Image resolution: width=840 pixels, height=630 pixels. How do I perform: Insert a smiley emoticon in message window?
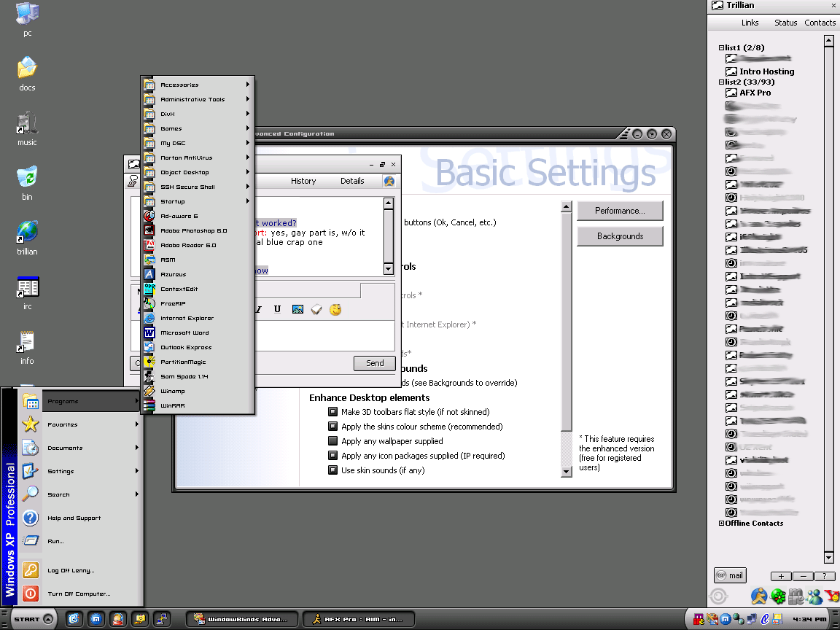(x=335, y=309)
